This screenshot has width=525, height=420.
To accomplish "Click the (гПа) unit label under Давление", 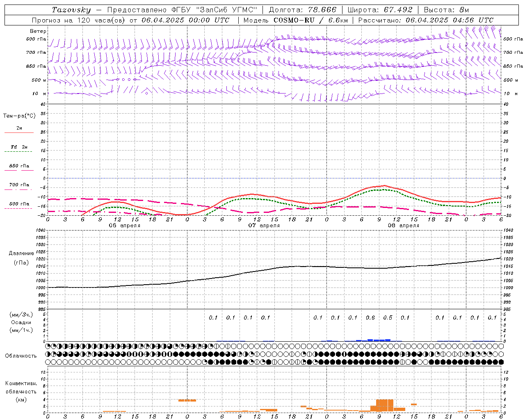I will [21, 263].
